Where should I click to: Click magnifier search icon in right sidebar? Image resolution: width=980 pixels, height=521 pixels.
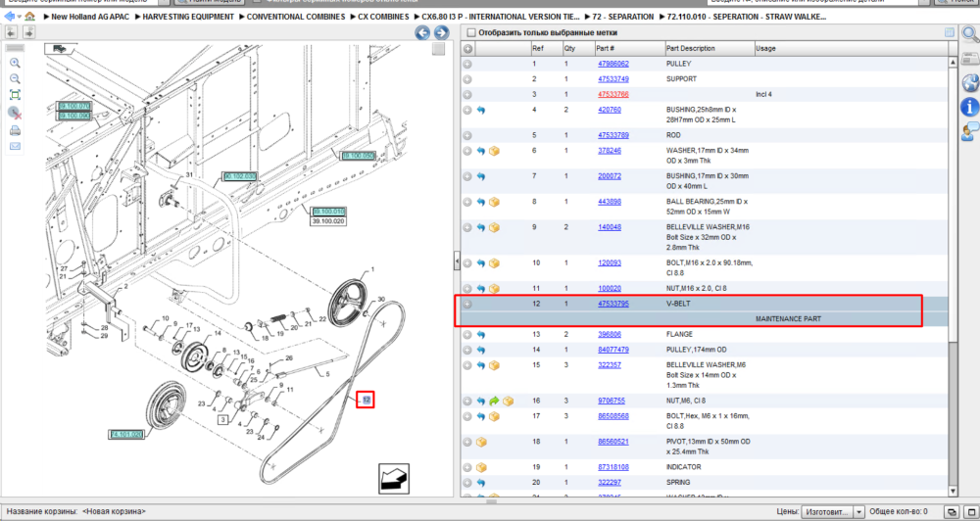point(969,35)
